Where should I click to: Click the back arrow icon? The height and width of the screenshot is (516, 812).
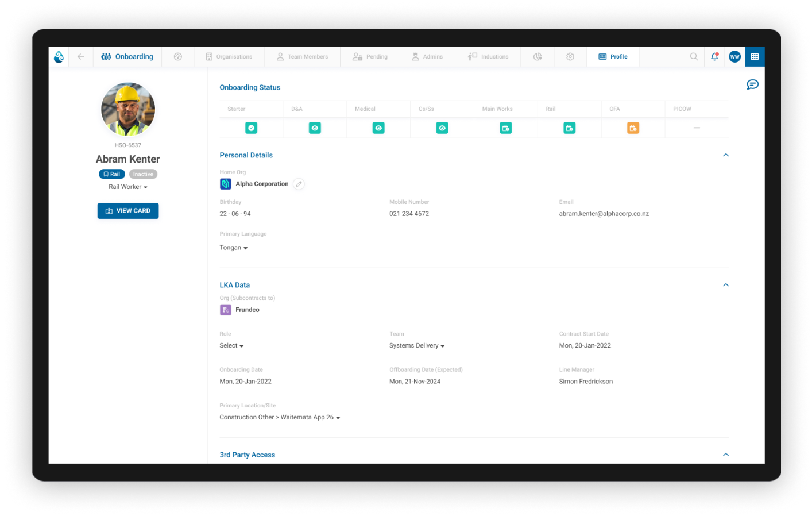(80, 57)
